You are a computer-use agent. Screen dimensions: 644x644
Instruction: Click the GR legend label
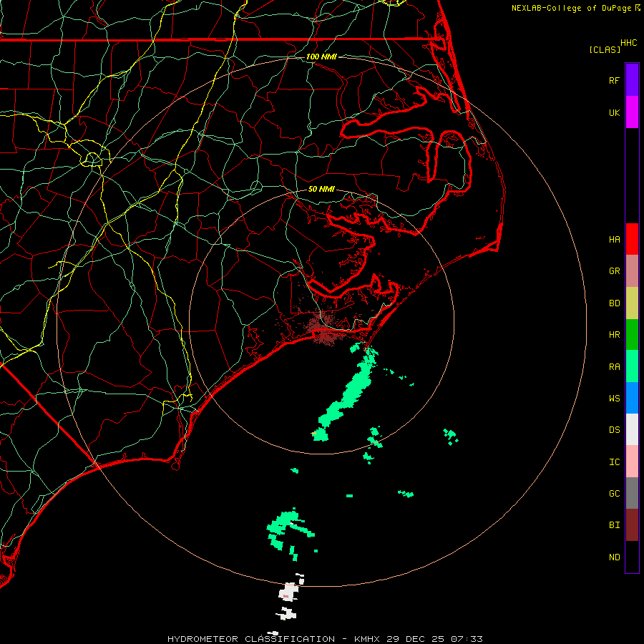pos(614,271)
